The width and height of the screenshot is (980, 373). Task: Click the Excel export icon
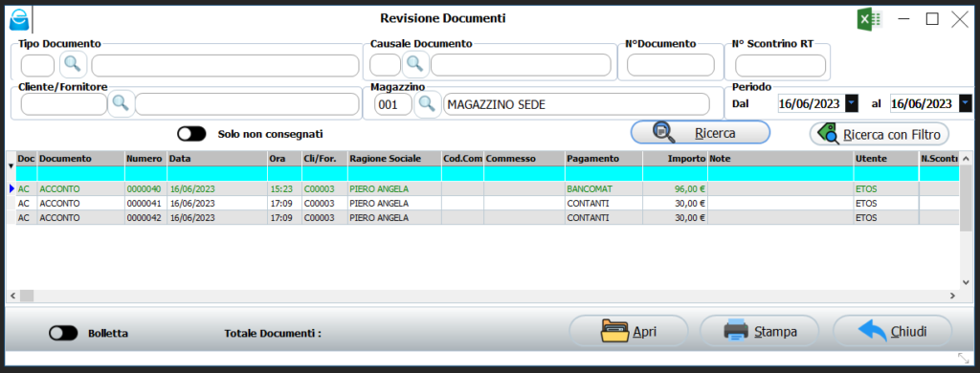point(869,19)
